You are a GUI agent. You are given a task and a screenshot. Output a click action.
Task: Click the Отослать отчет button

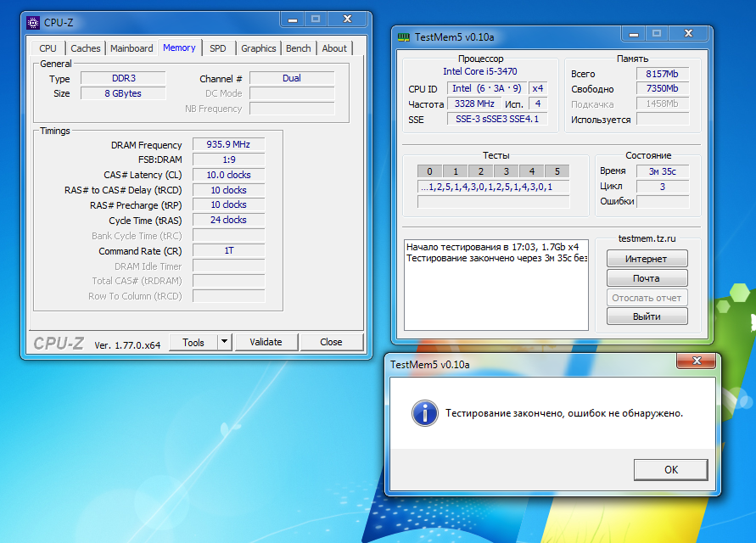point(647,298)
